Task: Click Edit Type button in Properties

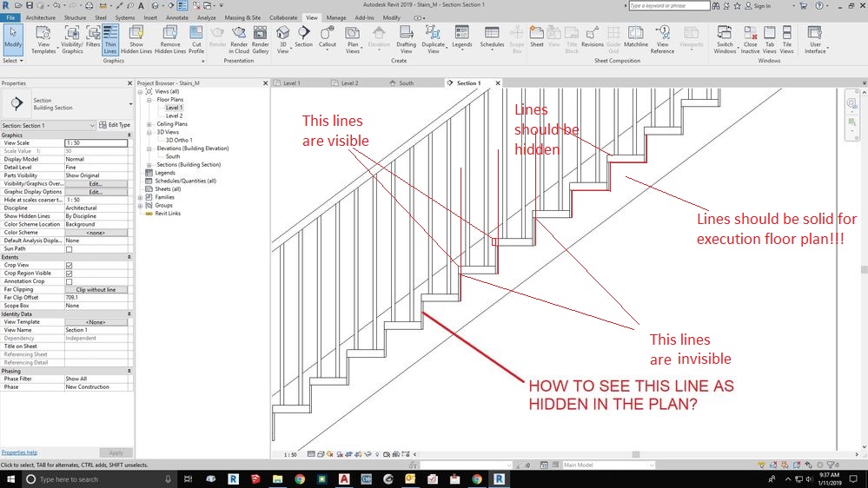Action: (115, 126)
